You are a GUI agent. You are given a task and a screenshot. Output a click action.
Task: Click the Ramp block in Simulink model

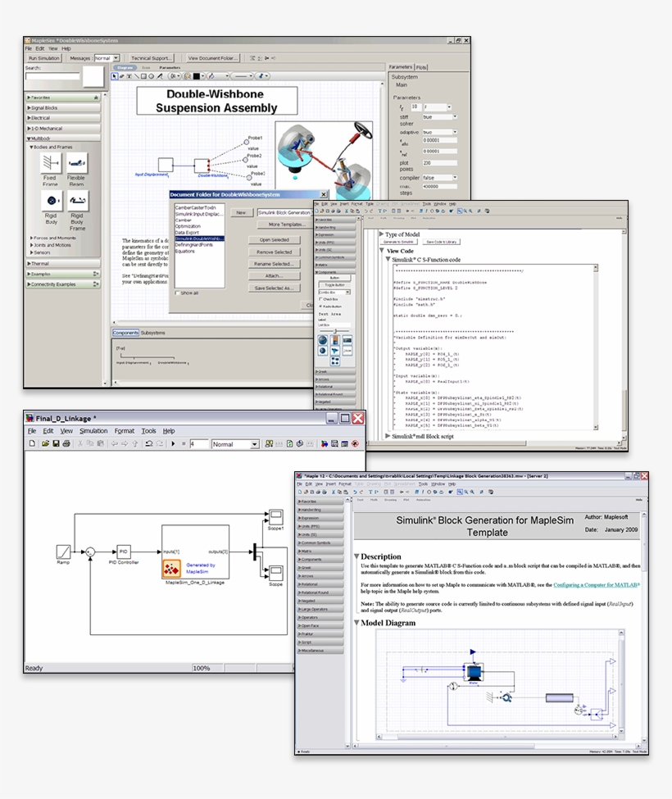click(63, 552)
